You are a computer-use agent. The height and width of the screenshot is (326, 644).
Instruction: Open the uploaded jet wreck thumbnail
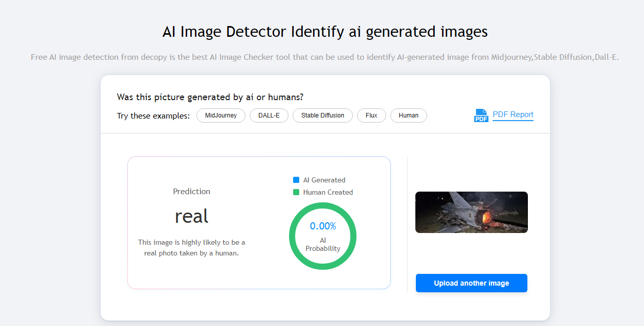pos(472,212)
